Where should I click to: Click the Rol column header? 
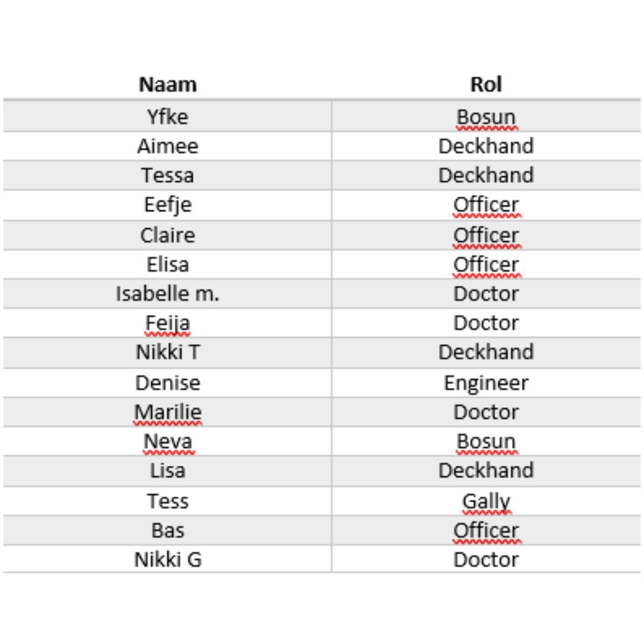click(x=486, y=85)
